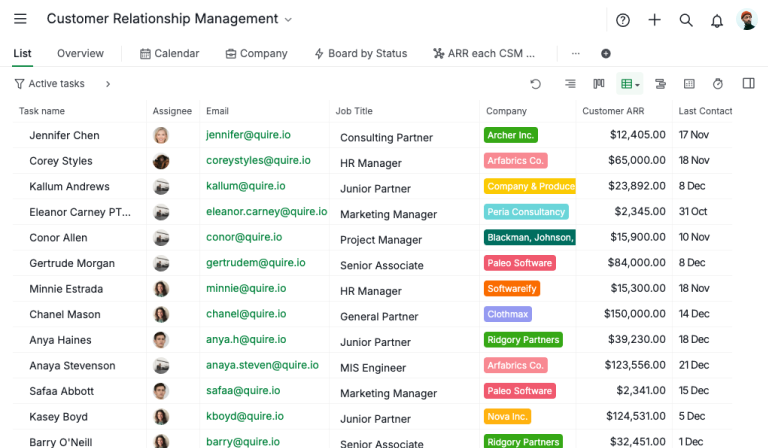Click the plus add new icon
768x448 pixels.
click(654, 20)
